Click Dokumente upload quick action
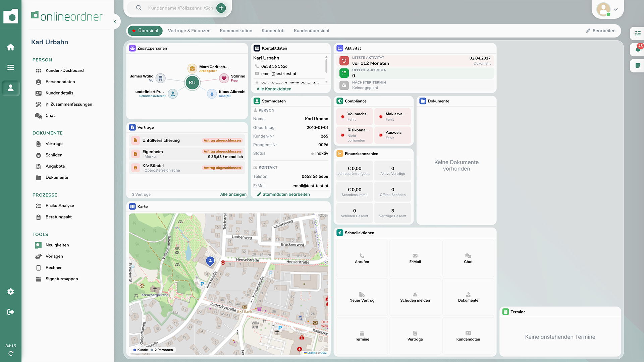The height and width of the screenshot is (362, 644). tap(468, 297)
